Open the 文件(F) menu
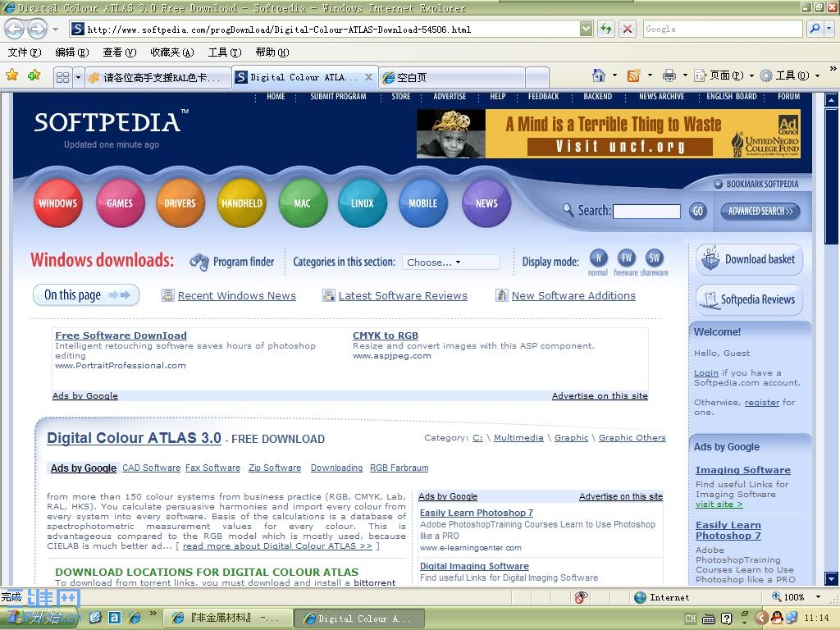 (x=25, y=52)
